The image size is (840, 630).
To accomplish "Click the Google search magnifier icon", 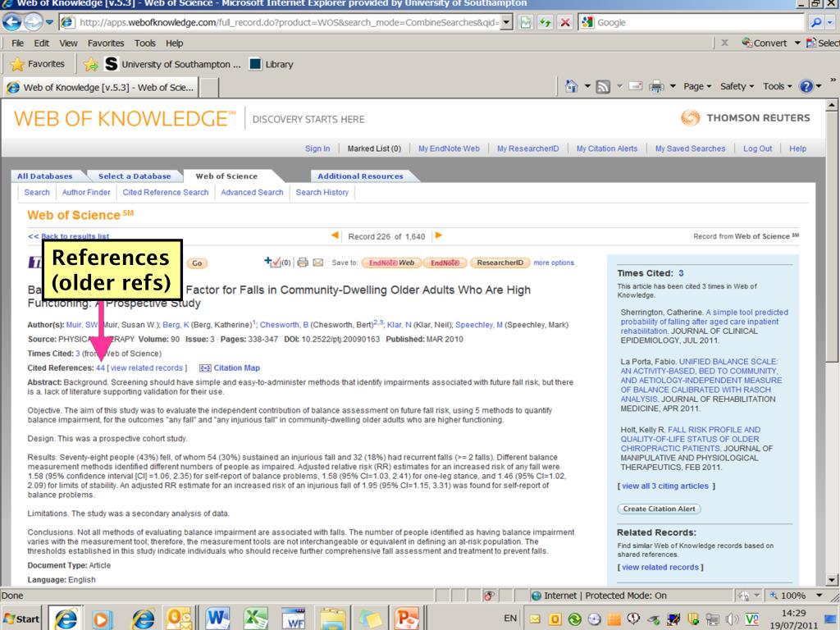I will [x=816, y=22].
